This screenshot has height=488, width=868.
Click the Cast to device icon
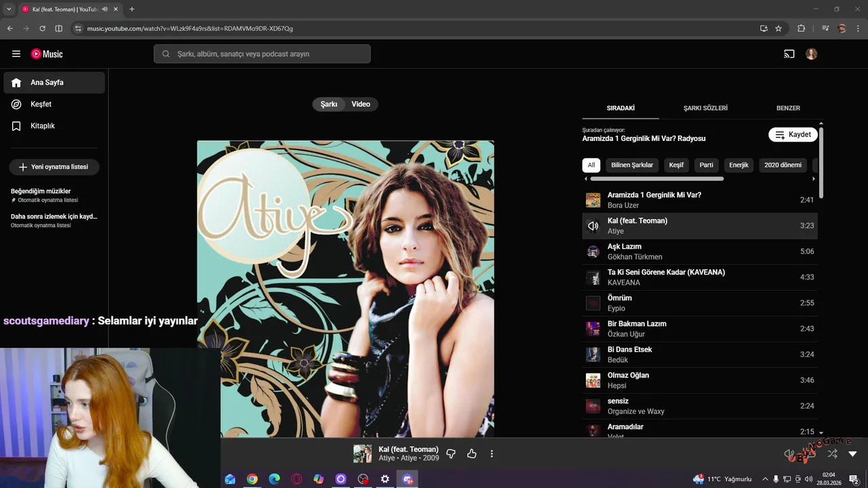(789, 54)
